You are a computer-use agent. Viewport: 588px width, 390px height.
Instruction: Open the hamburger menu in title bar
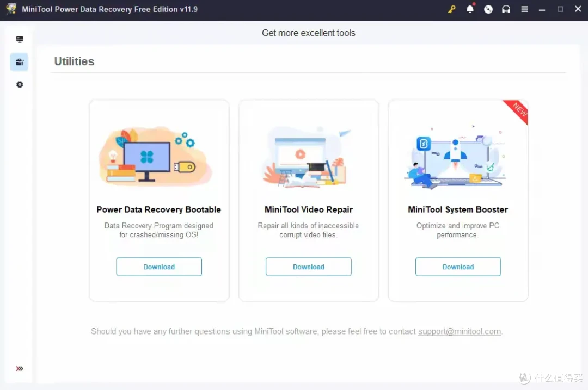click(x=524, y=9)
